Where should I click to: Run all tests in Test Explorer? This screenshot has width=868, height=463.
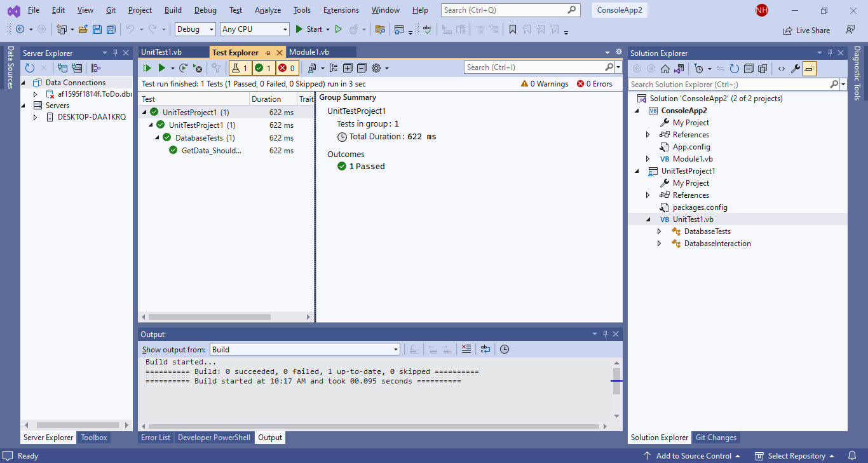pyautogui.click(x=147, y=68)
